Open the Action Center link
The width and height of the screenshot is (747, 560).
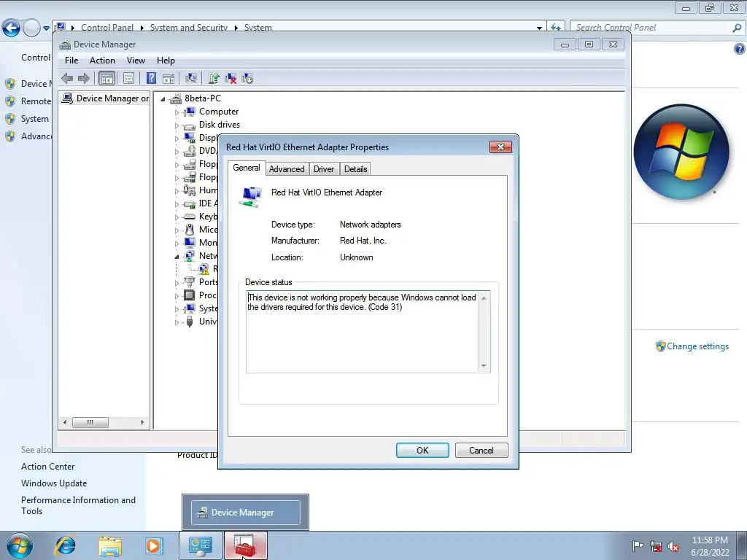click(47, 467)
